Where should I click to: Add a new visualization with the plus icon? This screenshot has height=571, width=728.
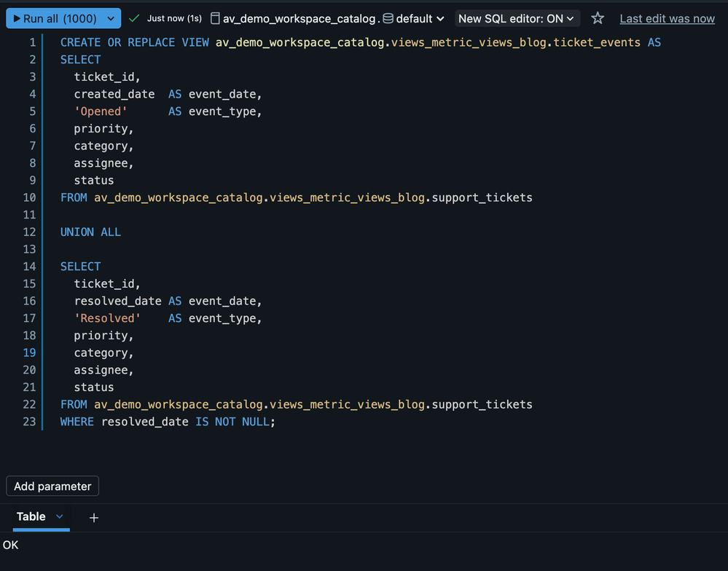pos(93,518)
